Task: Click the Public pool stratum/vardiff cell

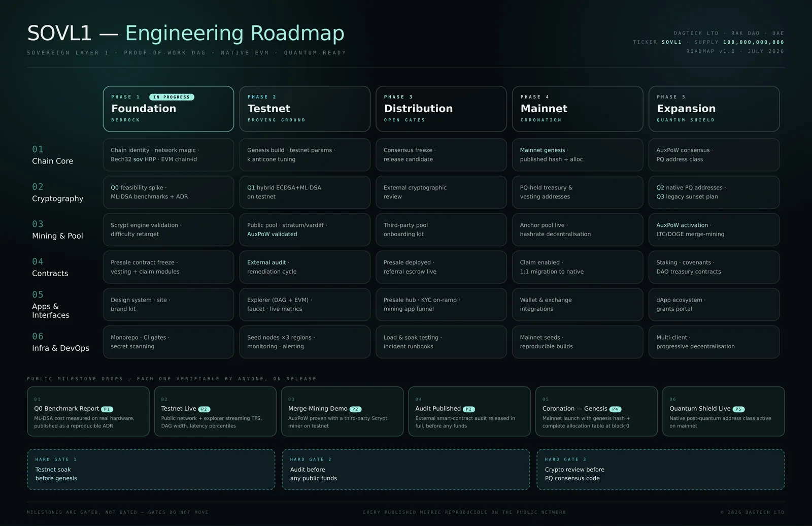Action: click(x=304, y=229)
